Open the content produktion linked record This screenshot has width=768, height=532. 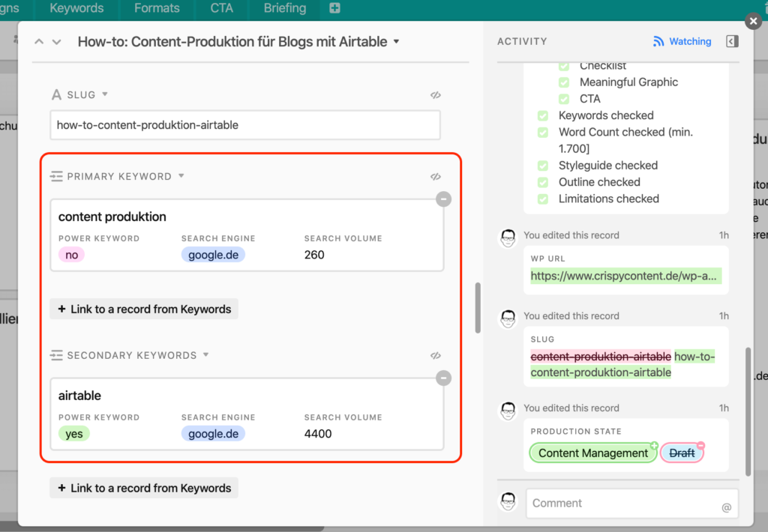[247, 235]
